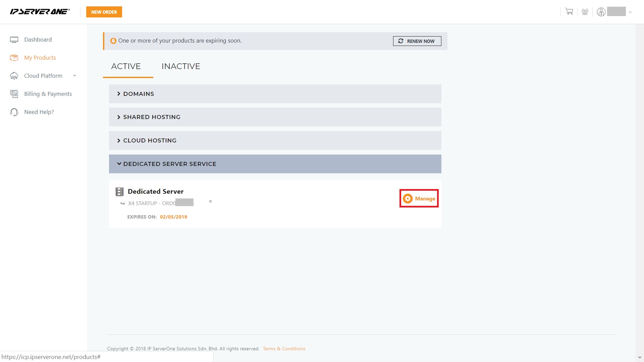Click the expiring products warning message

tap(180, 41)
